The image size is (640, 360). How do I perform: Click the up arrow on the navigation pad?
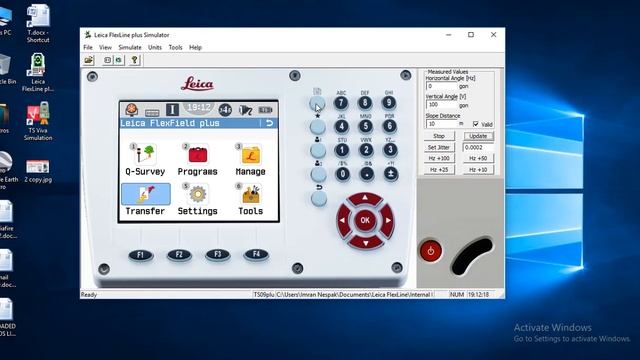click(x=365, y=198)
